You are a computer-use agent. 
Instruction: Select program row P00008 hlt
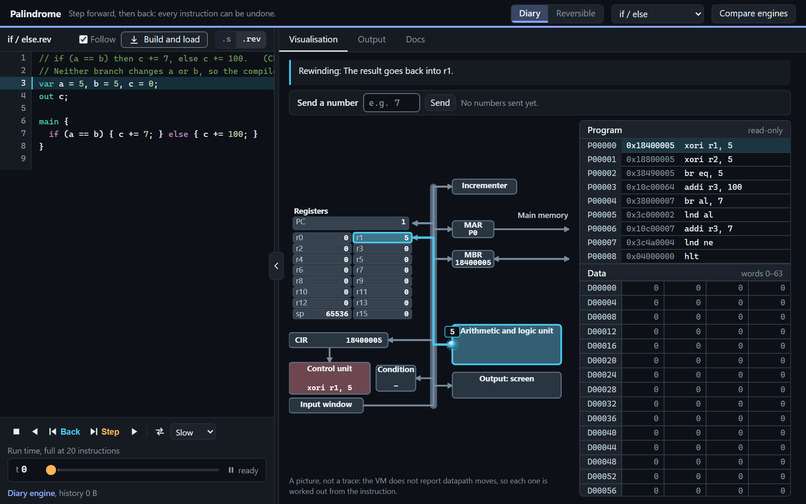click(x=685, y=257)
